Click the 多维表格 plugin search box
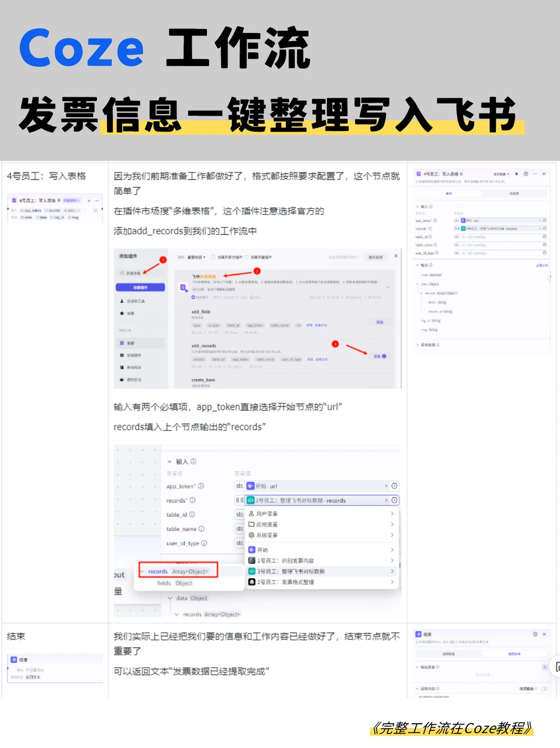The height and width of the screenshot is (748, 560). [x=140, y=273]
